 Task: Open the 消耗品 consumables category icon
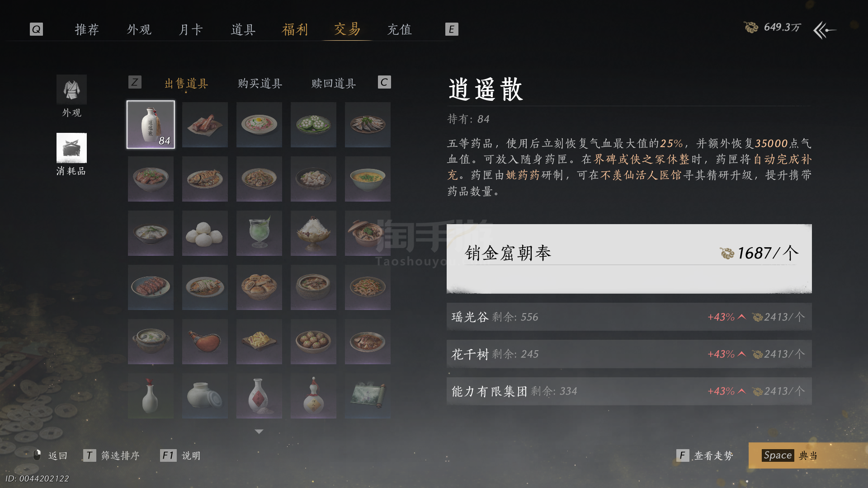pos(71,148)
